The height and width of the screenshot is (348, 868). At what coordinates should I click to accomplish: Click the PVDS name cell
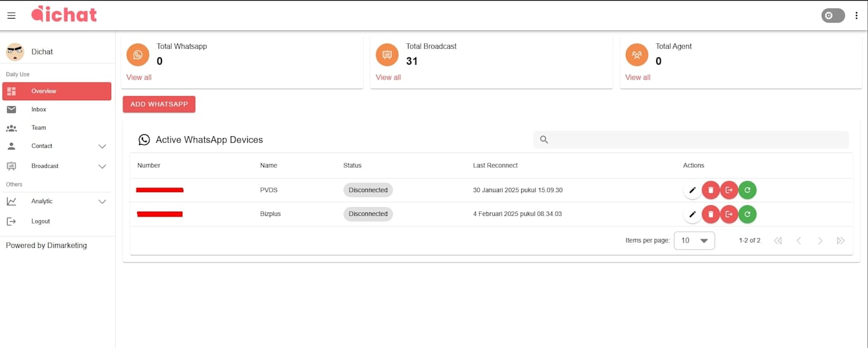(x=269, y=190)
